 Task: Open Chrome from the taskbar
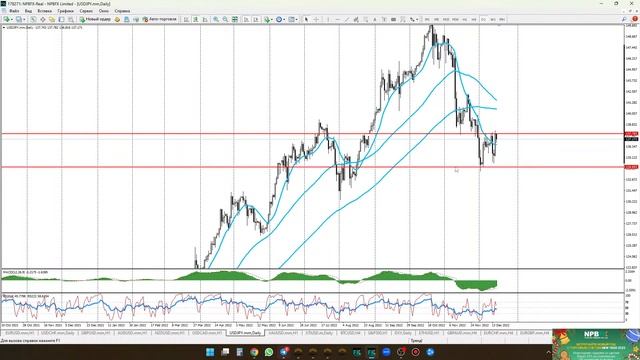coord(254,352)
